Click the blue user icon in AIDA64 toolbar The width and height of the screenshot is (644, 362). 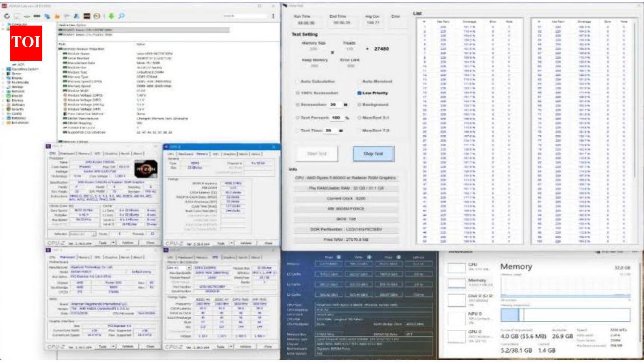[77, 16]
